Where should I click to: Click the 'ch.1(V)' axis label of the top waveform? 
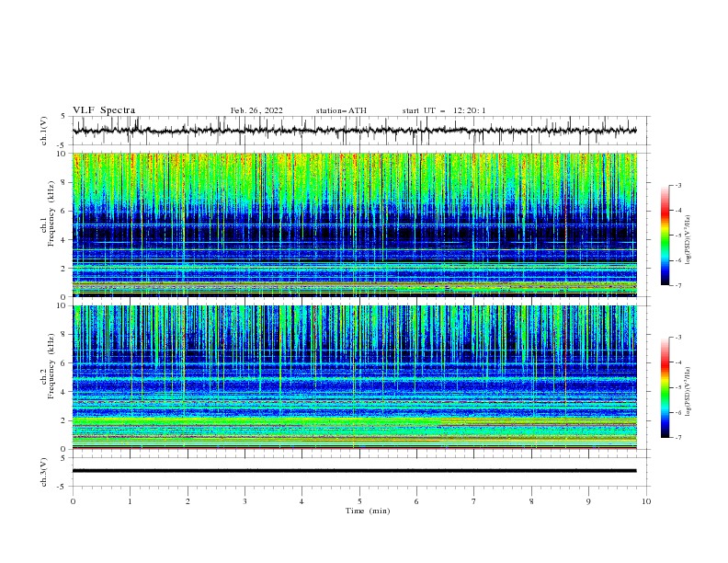(x=44, y=131)
